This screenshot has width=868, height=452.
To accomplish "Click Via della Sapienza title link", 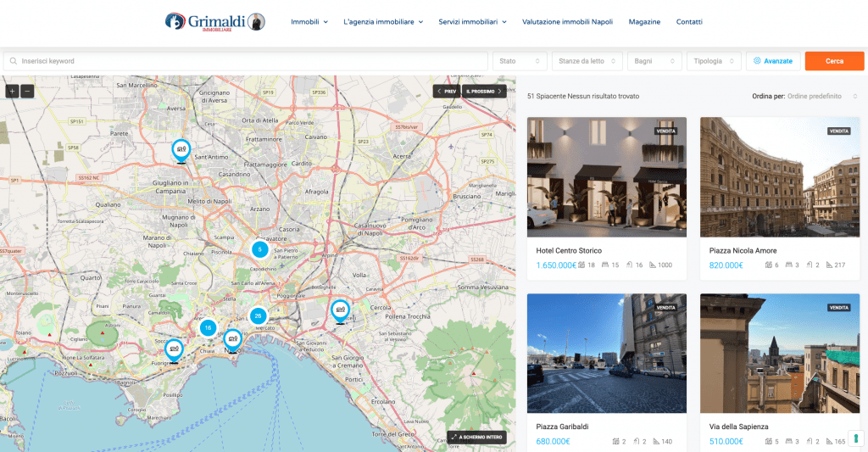I will click(738, 427).
